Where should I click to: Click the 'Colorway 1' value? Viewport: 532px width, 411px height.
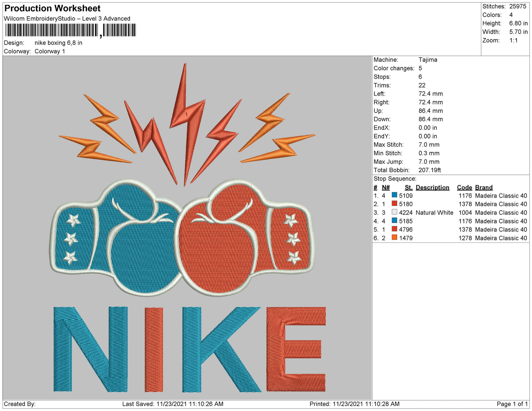(50, 52)
